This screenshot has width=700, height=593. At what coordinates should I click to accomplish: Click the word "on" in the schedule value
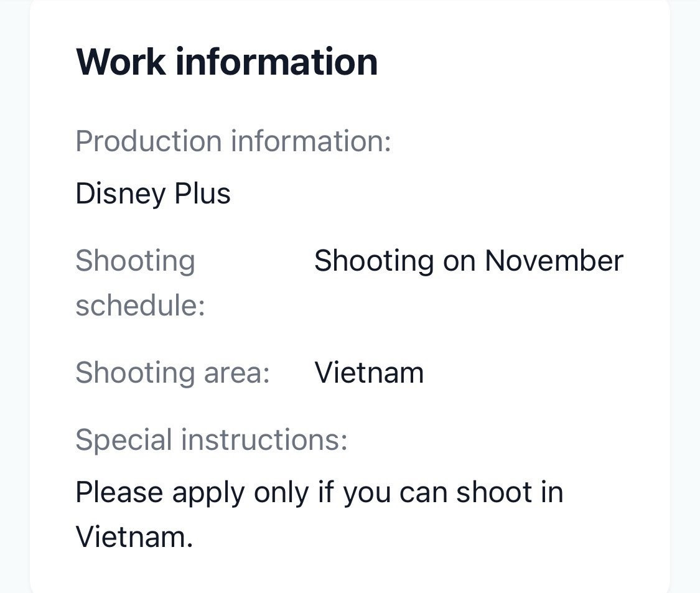(x=459, y=261)
